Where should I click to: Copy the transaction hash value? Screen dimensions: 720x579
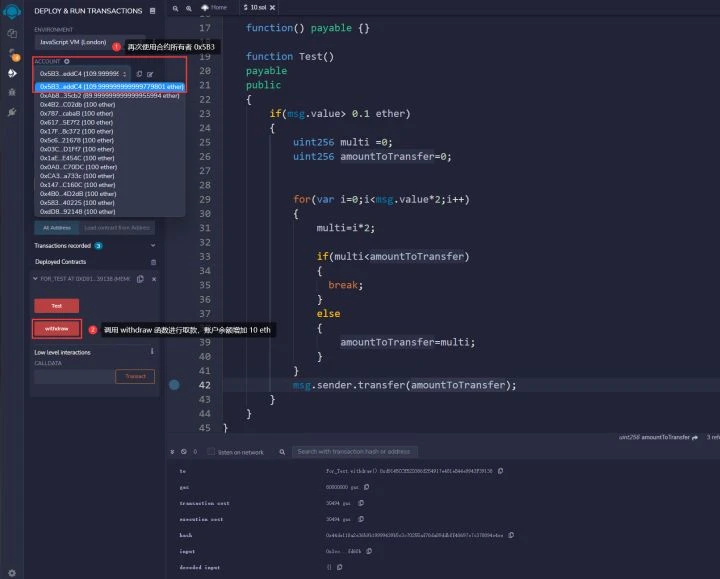(511, 535)
